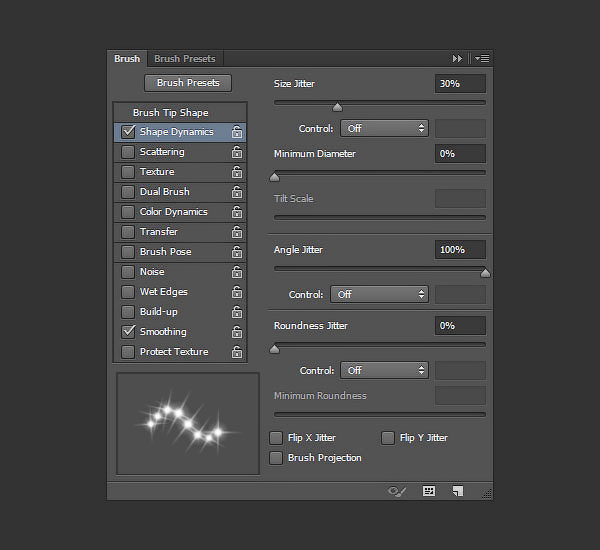Collapse the panel with the double-arrow icon

[x=457, y=59]
